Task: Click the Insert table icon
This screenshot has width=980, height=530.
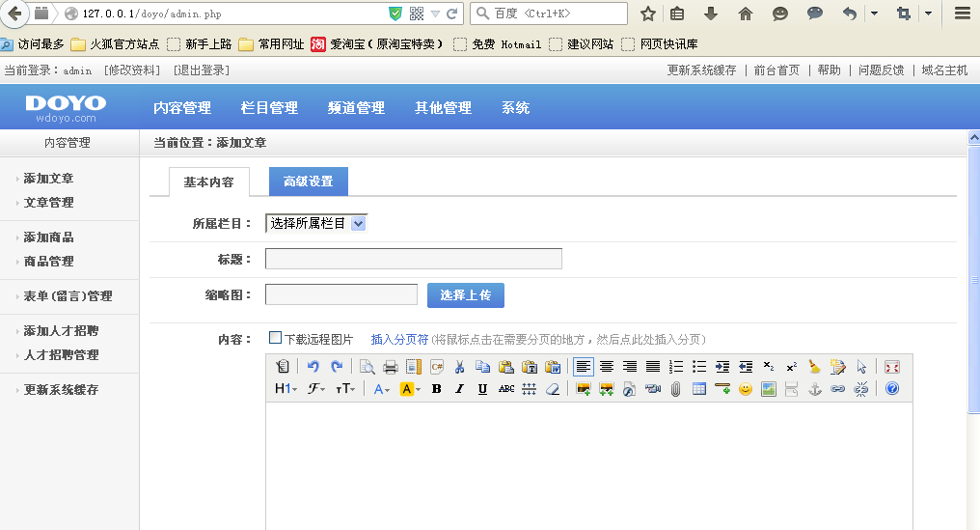Action: tap(698, 389)
